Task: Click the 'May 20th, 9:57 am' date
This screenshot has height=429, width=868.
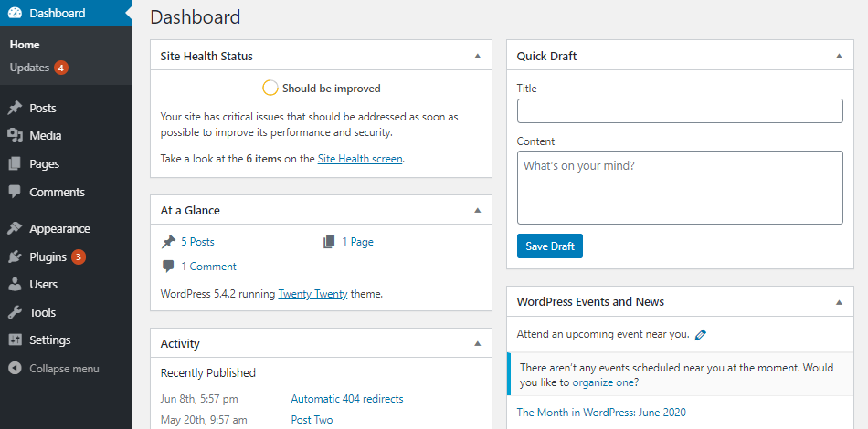Action: [204, 420]
